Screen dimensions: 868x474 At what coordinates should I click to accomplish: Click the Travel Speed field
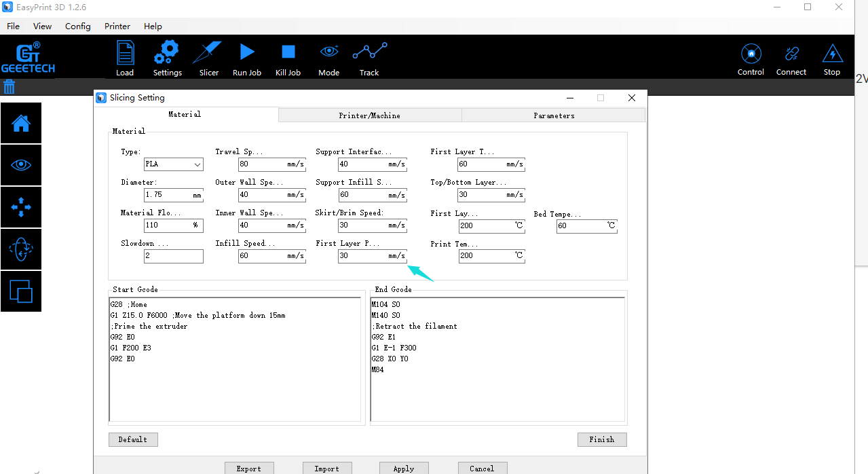(x=271, y=164)
